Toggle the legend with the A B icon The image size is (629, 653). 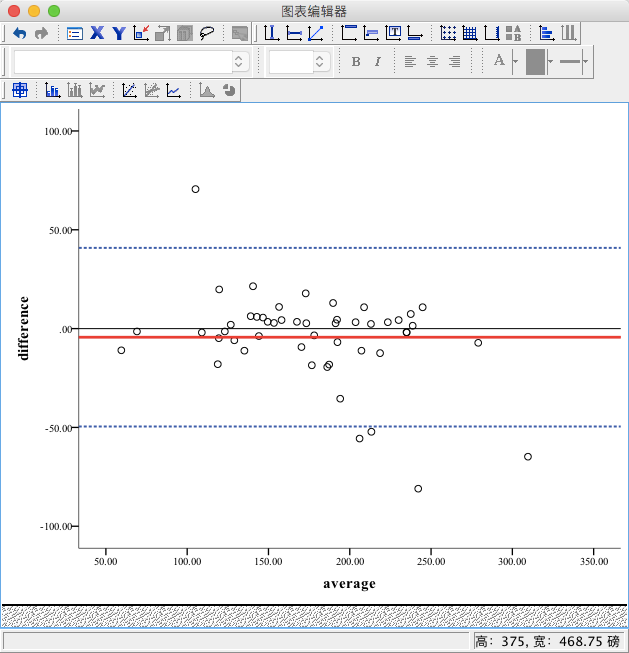point(514,33)
